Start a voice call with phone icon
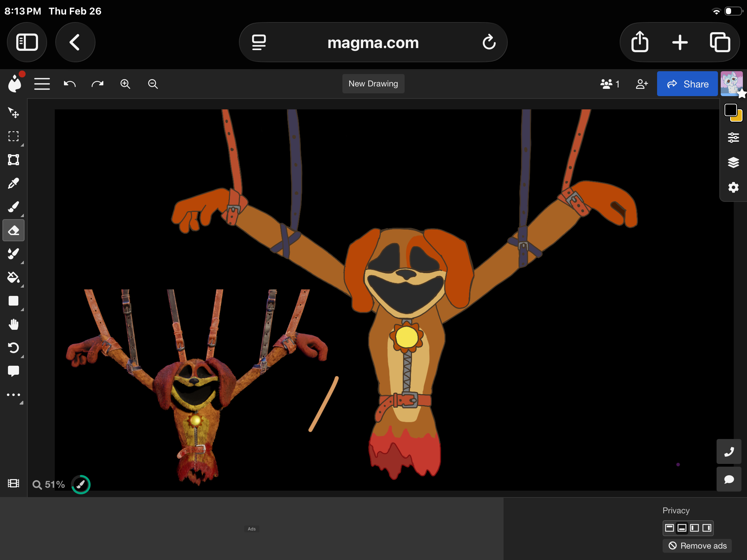Image resolution: width=747 pixels, height=560 pixels. pyautogui.click(x=729, y=451)
